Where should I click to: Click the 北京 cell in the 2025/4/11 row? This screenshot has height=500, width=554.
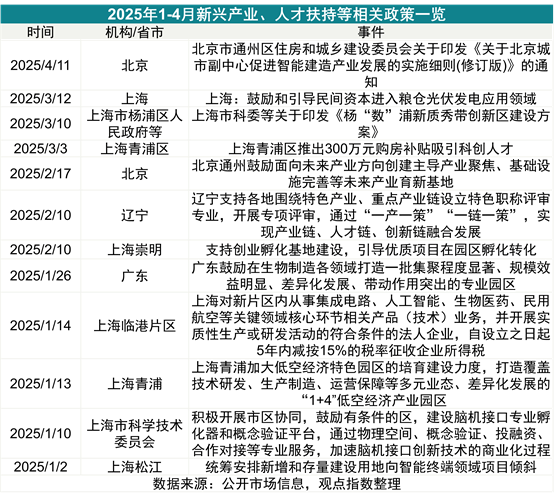click(x=134, y=65)
